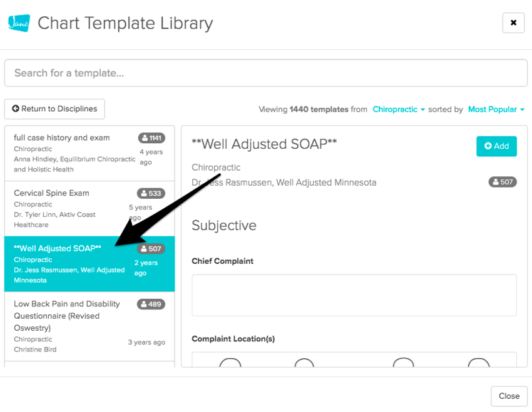Viewport: 532px width, 412px height.
Task: Add the Well Adjusted SOAP template
Action: click(x=496, y=146)
